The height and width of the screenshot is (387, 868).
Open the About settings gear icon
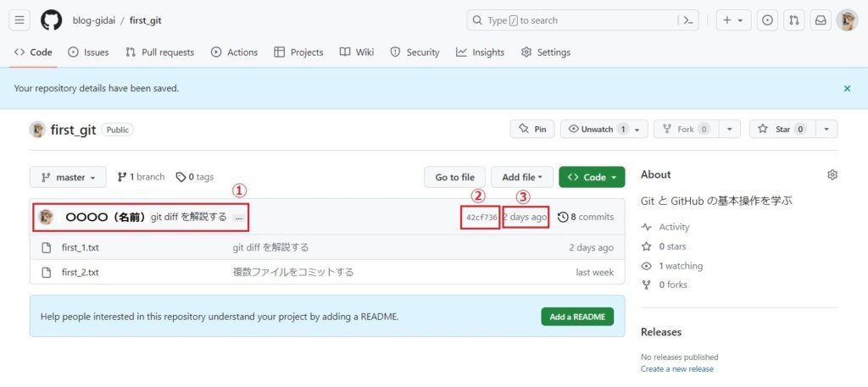click(x=832, y=174)
